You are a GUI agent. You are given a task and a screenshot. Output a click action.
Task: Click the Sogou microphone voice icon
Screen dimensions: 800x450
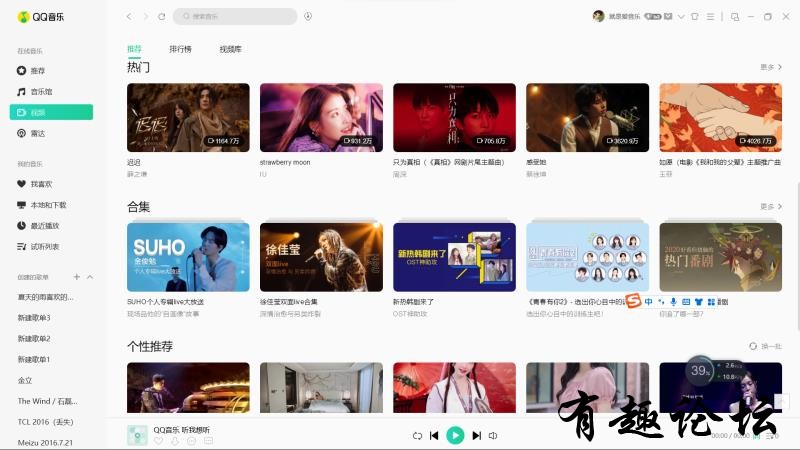(673, 302)
